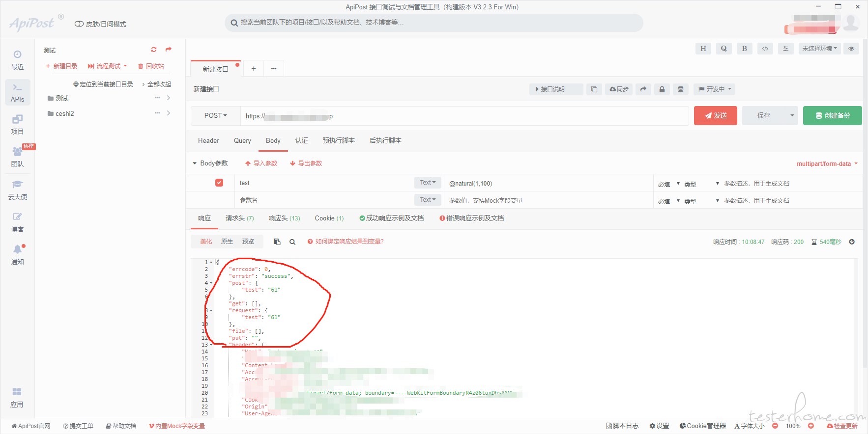Viewport: 868px width, 434px height.
Task: Switch response view to 原生 raw
Action: [x=227, y=242]
